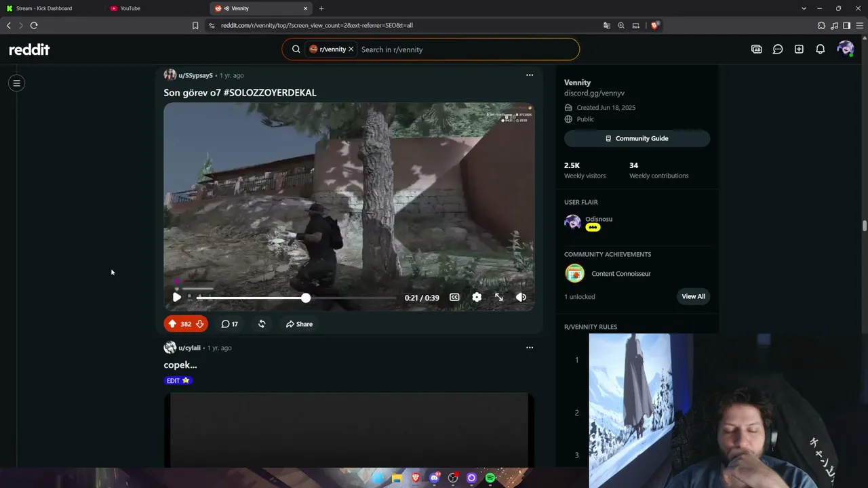Click the repost icon under the video post
Image resolution: width=868 pixels, height=488 pixels.
[262, 324]
